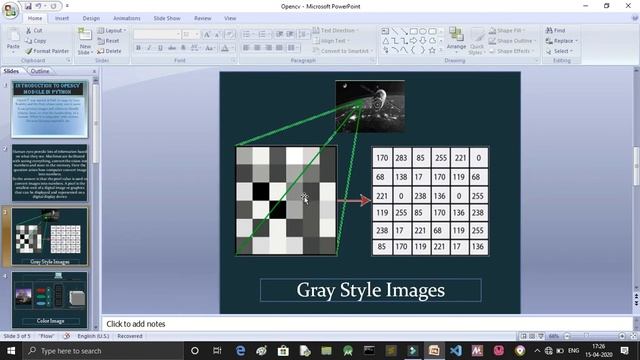Toggle italic formatting
This screenshot has height=360, width=640.
pos(149,48)
